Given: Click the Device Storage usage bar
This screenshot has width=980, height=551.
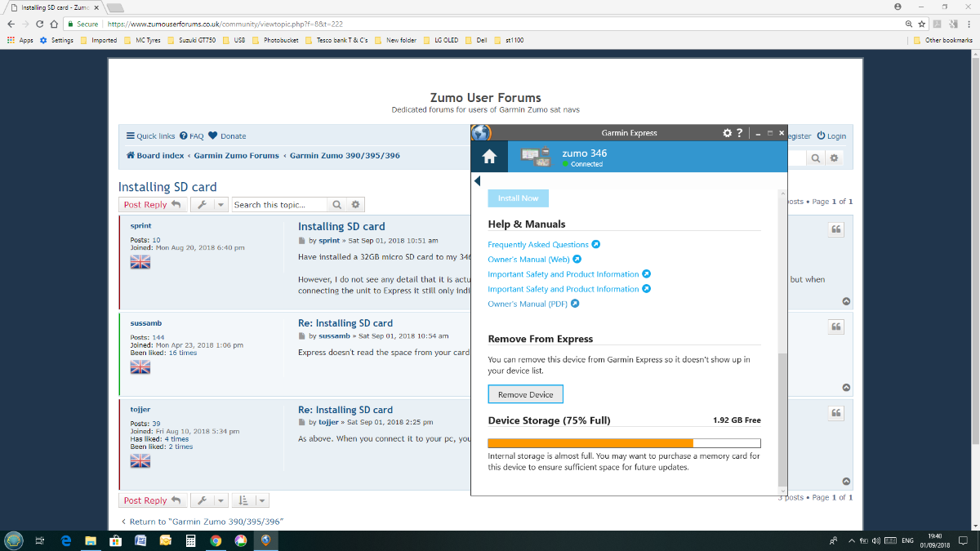Looking at the screenshot, I should point(624,443).
